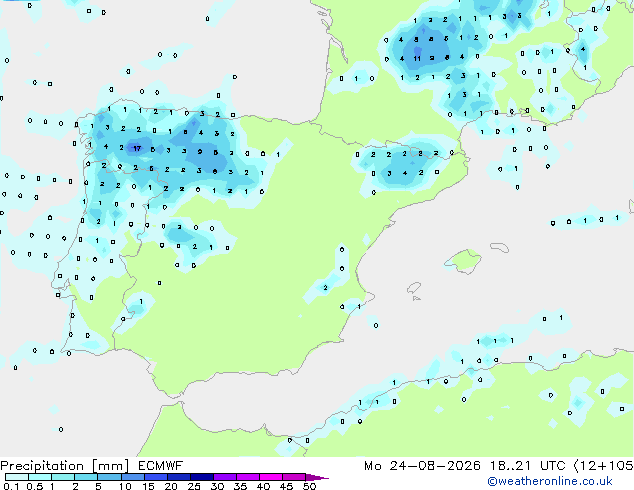Click the 17 mm peak value in northwest Spain

pyautogui.click(x=137, y=148)
